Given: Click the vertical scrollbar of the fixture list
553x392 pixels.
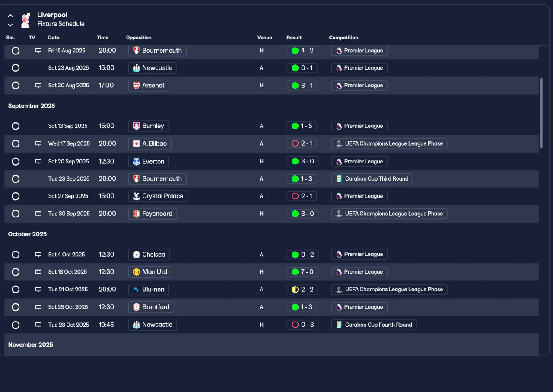Looking at the screenshot, I should point(542,113).
